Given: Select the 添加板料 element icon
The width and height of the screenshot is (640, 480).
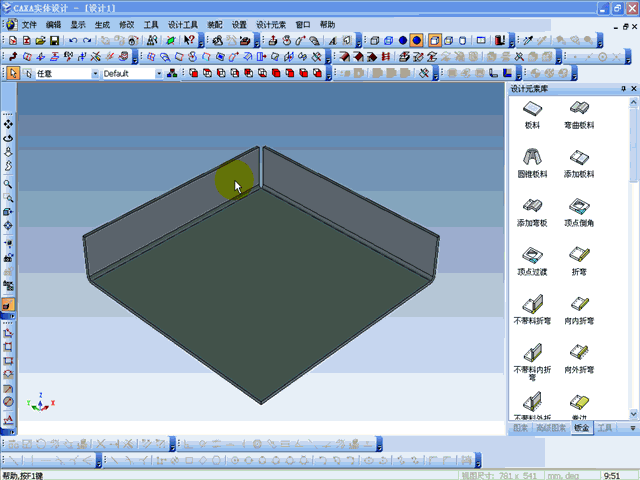Looking at the screenshot, I should [579, 163].
